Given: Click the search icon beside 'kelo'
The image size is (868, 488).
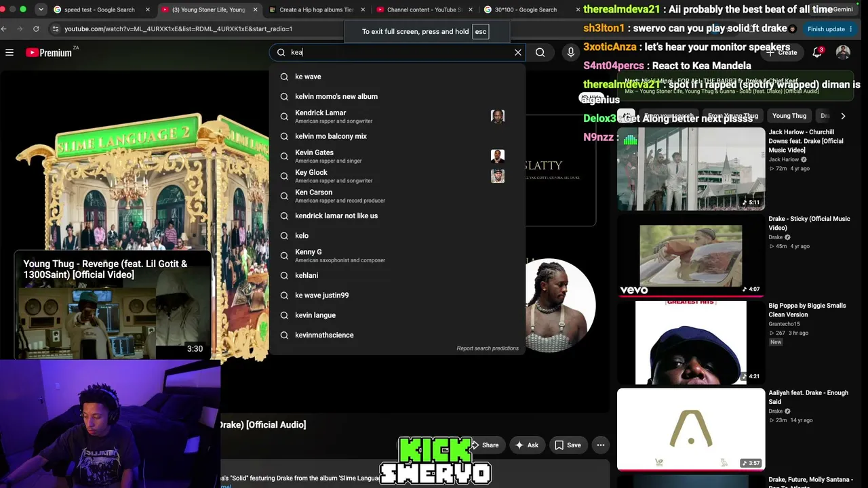Looking at the screenshot, I should coord(284,236).
